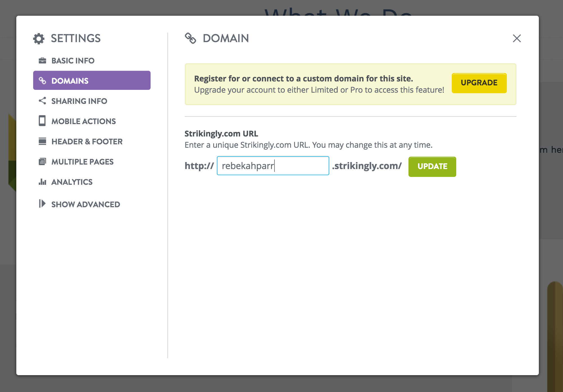This screenshot has height=392, width=563.
Task: Click the Show Advanced arrow icon
Action: 42,204
